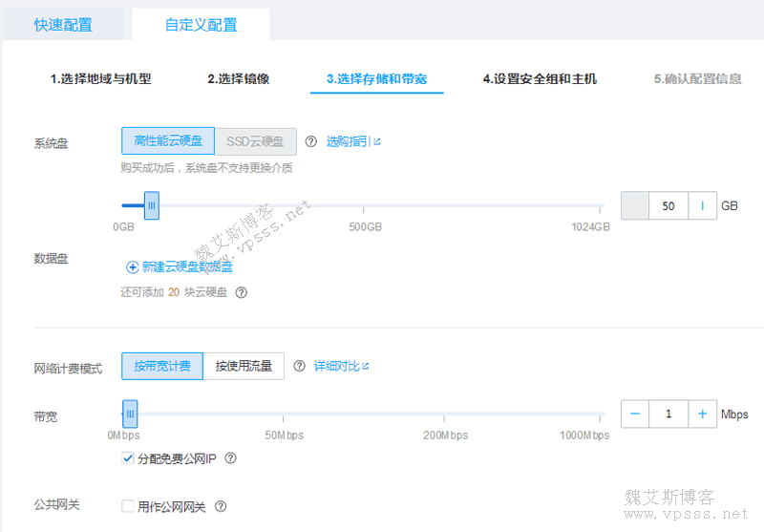Open the help icon after 块云硬盘

(x=241, y=292)
